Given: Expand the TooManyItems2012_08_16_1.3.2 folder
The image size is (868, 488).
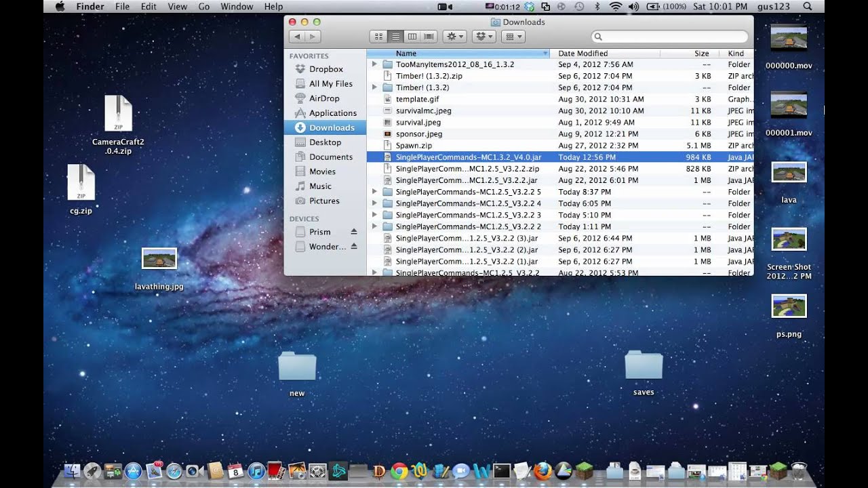Looking at the screenshot, I should tap(374, 64).
